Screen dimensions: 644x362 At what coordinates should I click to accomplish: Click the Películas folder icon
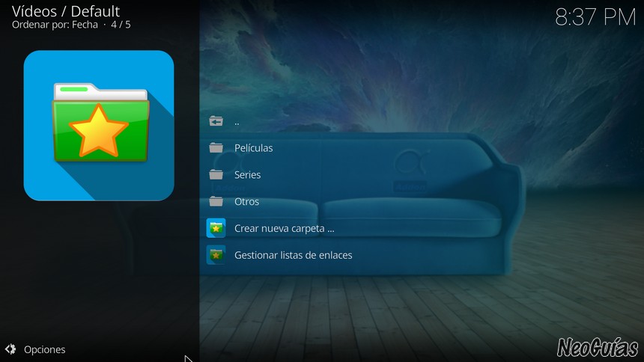point(216,148)
